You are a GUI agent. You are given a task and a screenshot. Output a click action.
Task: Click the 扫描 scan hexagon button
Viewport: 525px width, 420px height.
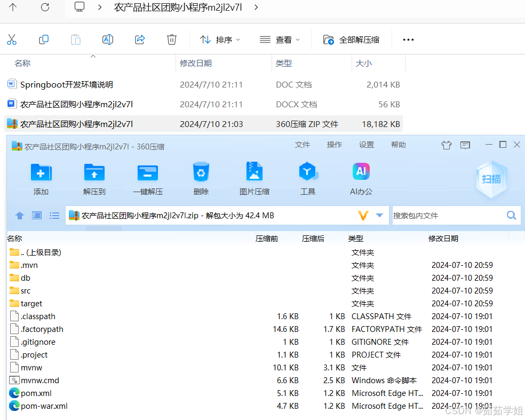(491, 179)
